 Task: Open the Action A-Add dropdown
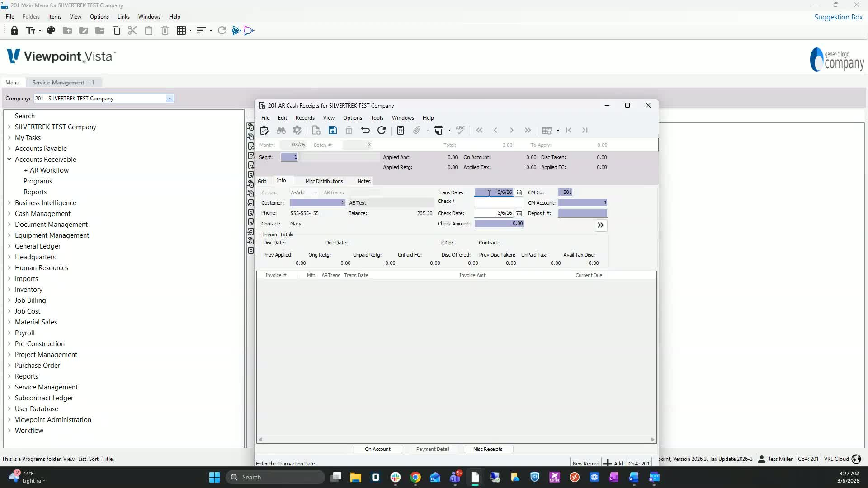[x=315, y=192]
